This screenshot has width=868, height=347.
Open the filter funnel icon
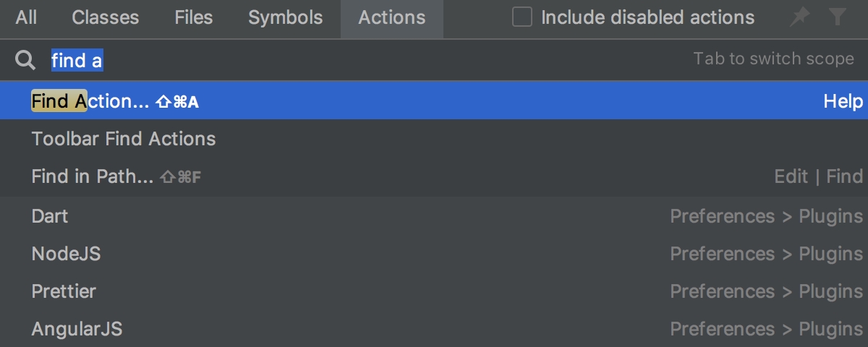pyautogui.click(x=838, y=17)
